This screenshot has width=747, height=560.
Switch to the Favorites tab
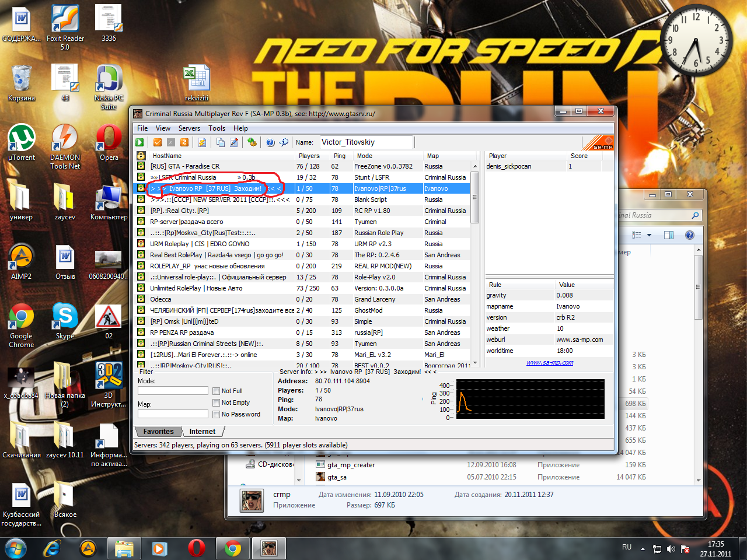(158, 432)
